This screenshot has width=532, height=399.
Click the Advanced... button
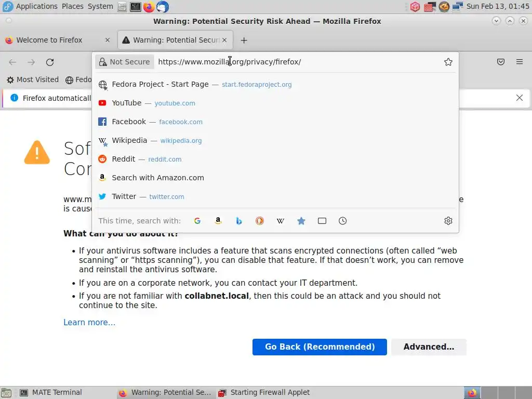pos(429,347)
